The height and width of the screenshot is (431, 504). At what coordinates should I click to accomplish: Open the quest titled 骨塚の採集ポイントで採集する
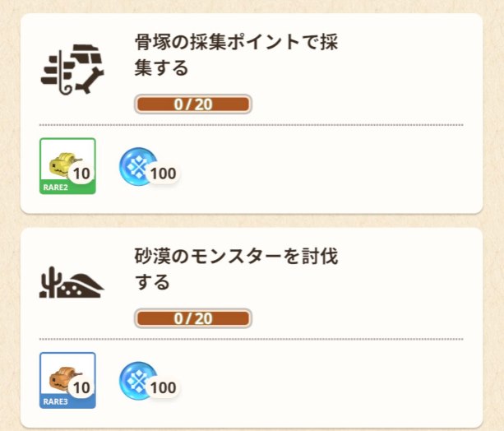236,54
